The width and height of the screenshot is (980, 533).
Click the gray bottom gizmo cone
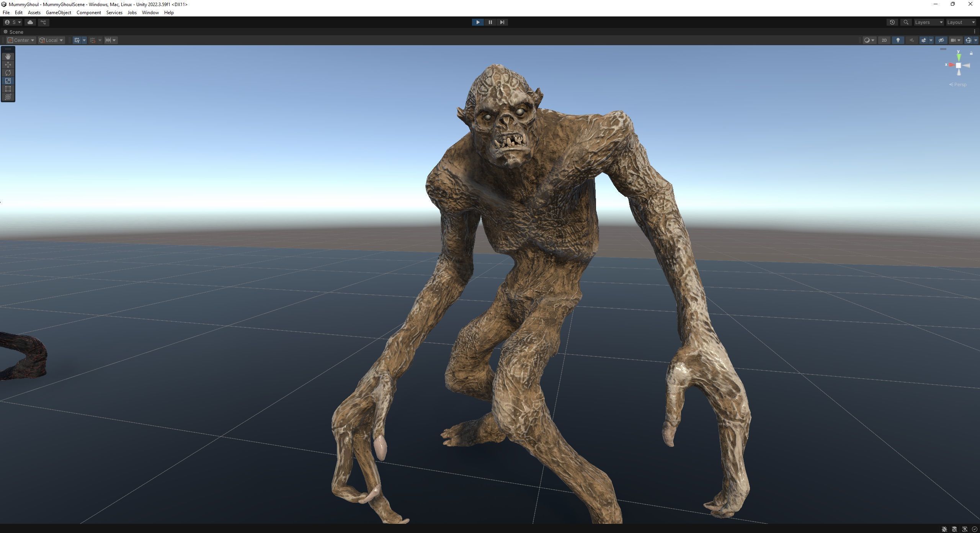pos(959,72)
